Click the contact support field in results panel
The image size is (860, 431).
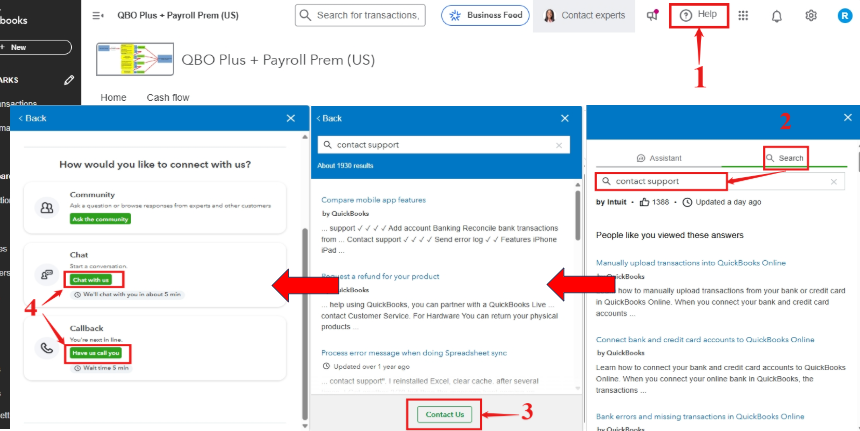point(444,145)
